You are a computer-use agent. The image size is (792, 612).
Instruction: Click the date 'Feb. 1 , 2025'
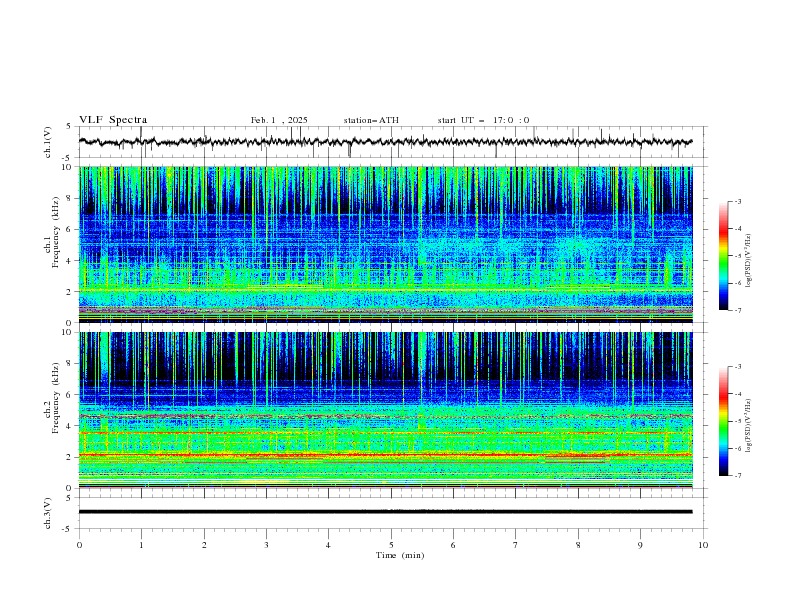coord(279,120)
